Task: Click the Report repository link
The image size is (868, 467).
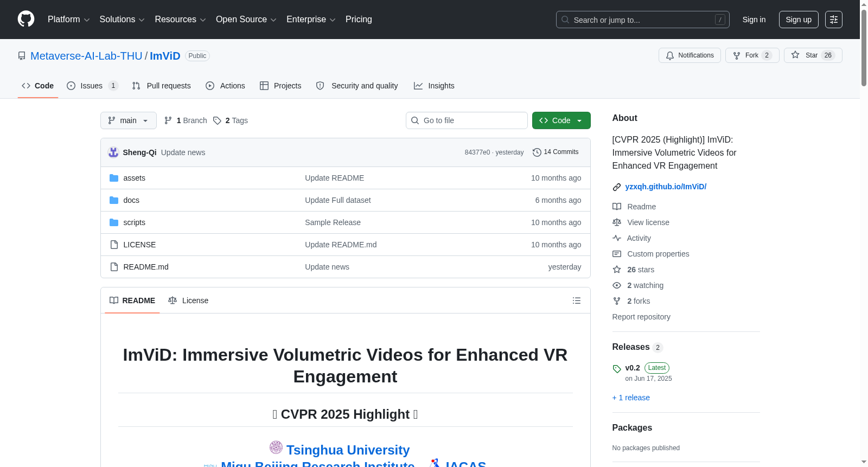Action: point(641,317)
